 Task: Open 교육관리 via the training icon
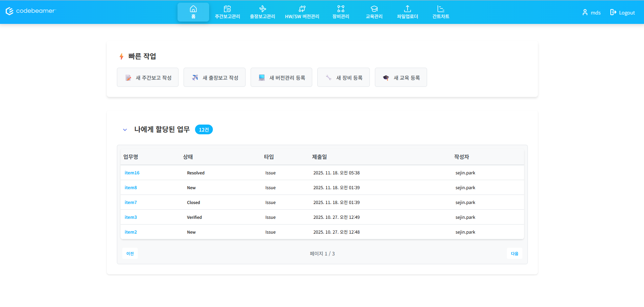click(374, 8)
